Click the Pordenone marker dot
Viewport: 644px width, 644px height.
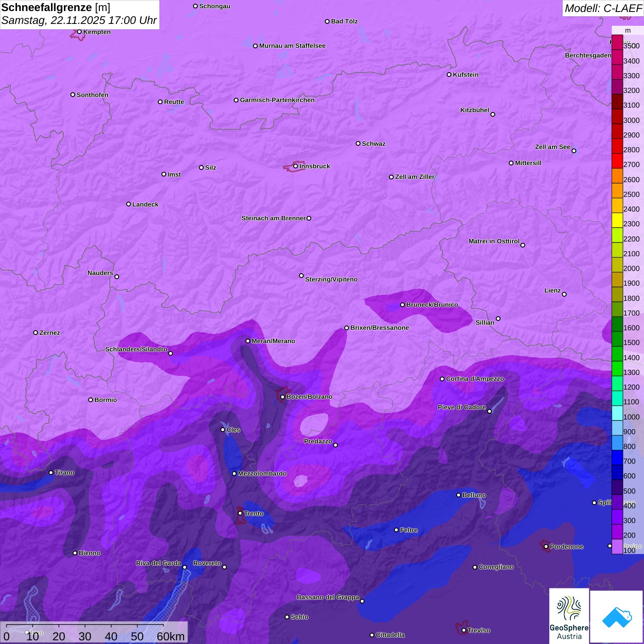546,546
